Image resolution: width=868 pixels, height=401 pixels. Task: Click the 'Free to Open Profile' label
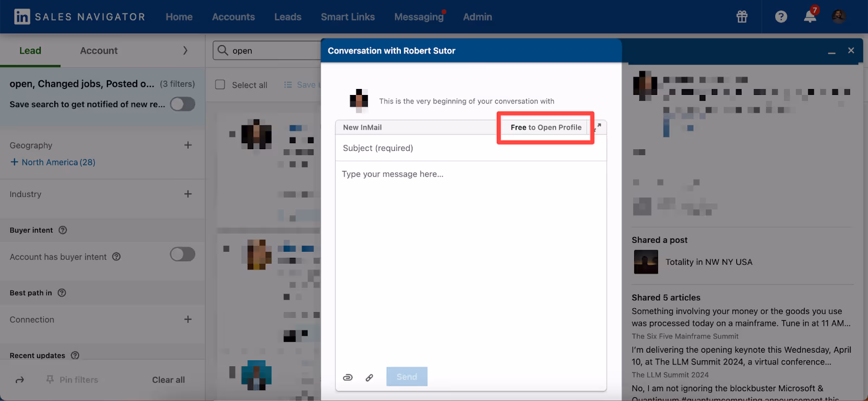(546, 128)
